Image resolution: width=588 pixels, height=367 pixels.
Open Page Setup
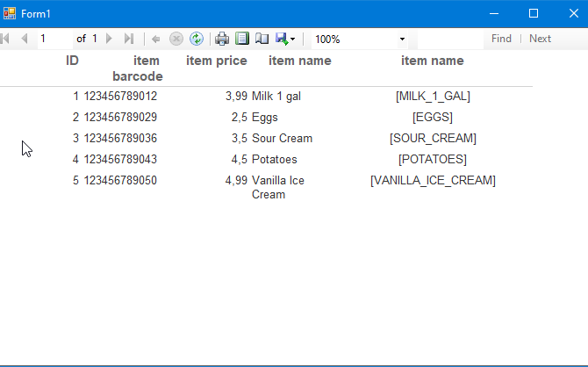point(262,39)
